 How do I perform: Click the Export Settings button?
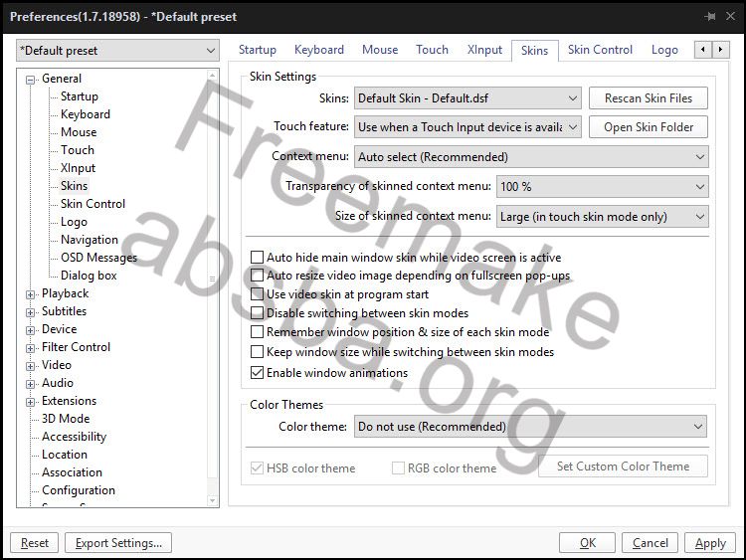coord(118,543)
